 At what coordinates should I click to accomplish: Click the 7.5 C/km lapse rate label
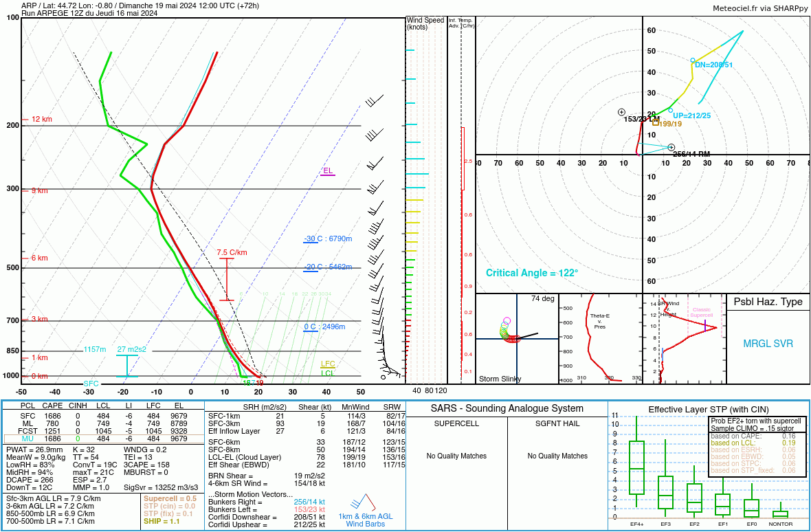click(232, 253)
